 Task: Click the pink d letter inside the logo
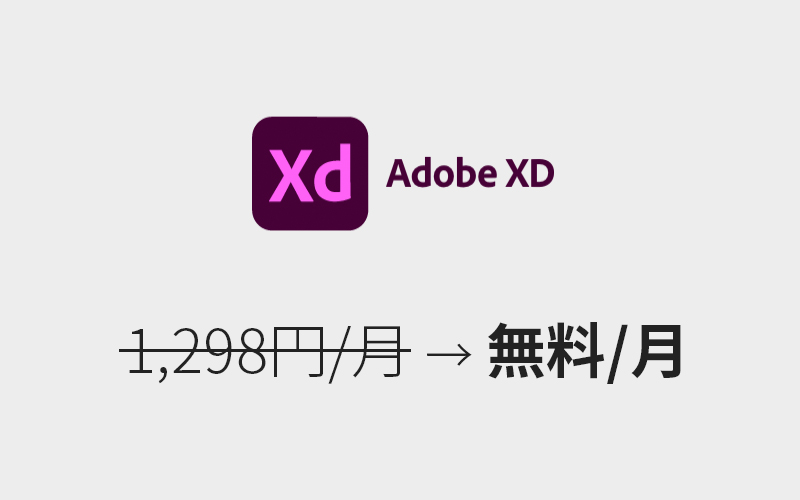(x=333, y=172)
